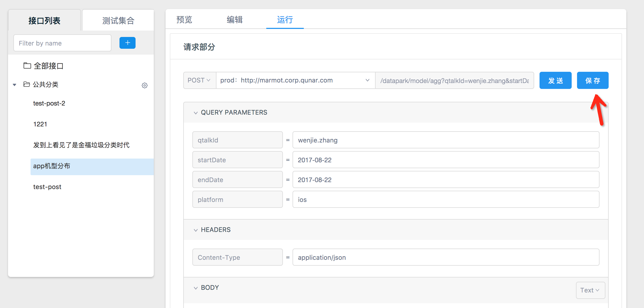Click the application/json header value field
The width and height of the screenshot is (644, 308).
pyautogui.click(x=445, y=257)
